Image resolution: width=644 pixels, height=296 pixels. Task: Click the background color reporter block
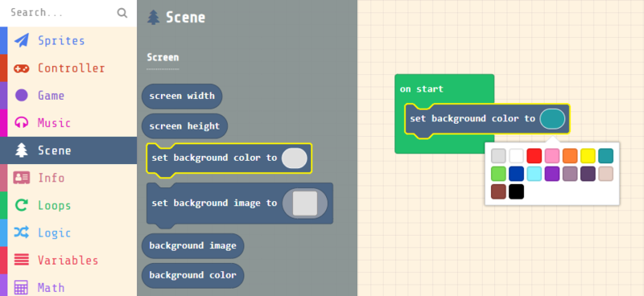click(x=192, y=275)
